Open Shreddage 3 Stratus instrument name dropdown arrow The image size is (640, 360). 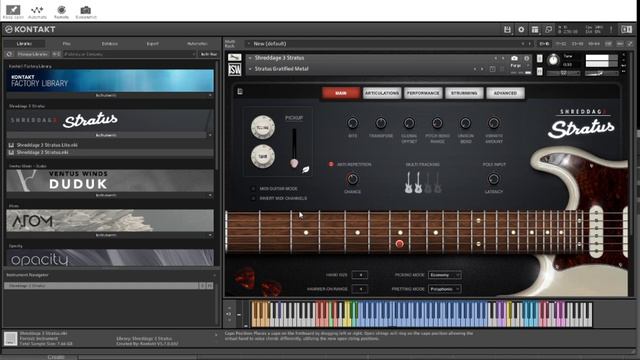pyautogui.click(x=250, y=58)
